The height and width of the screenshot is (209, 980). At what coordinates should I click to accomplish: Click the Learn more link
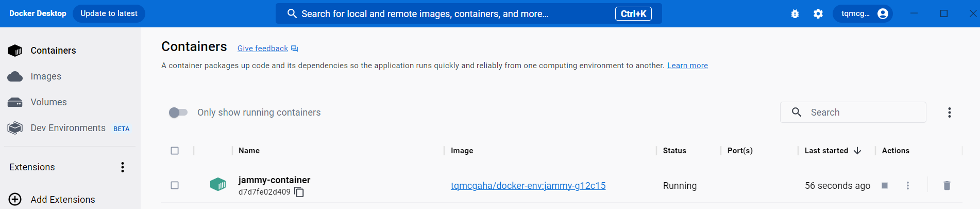pyautogui.click(x=687, y=66)
